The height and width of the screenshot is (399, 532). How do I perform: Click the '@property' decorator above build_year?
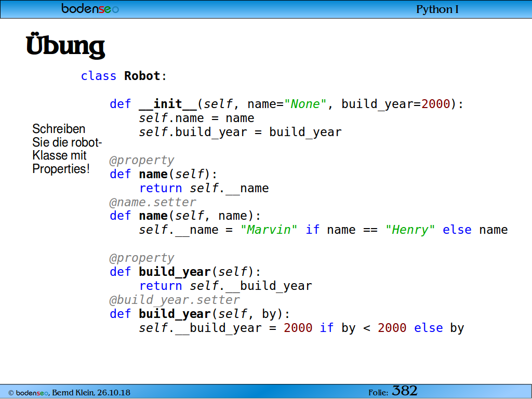[x=142, y=258]
